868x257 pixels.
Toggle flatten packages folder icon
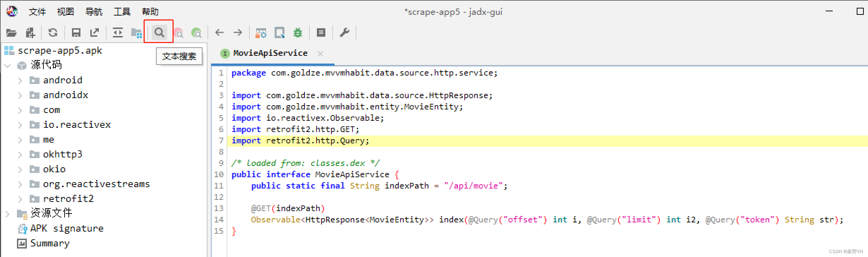coord(137,33)
